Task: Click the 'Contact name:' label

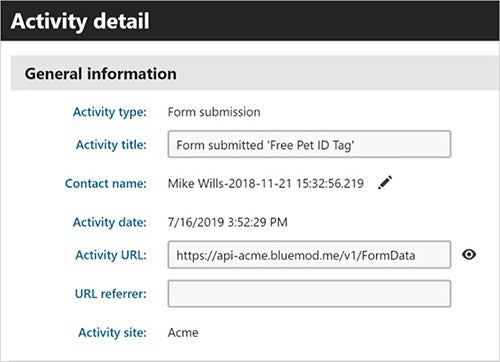Action: (106, 183)
